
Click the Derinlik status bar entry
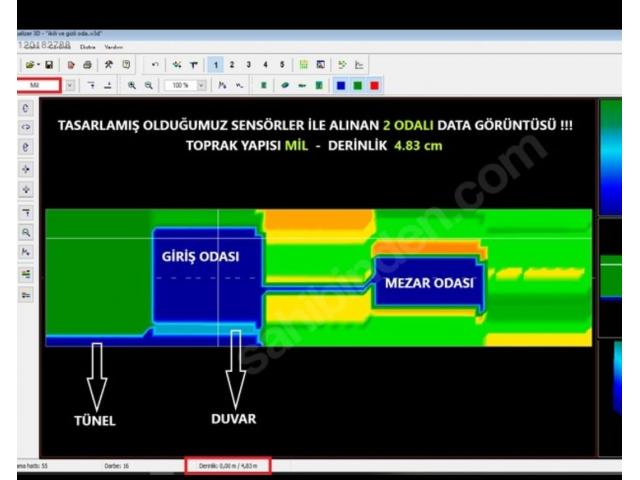point(228,466)
